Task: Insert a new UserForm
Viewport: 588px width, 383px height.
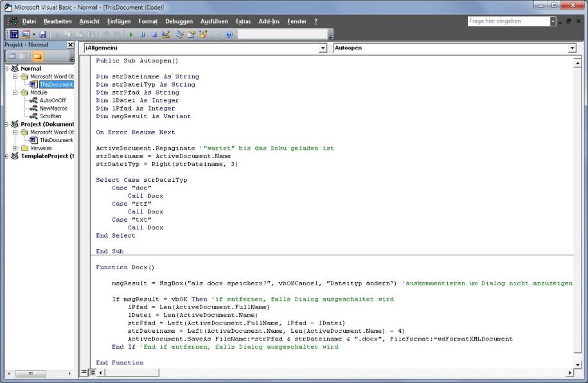Action: point(25,33)
